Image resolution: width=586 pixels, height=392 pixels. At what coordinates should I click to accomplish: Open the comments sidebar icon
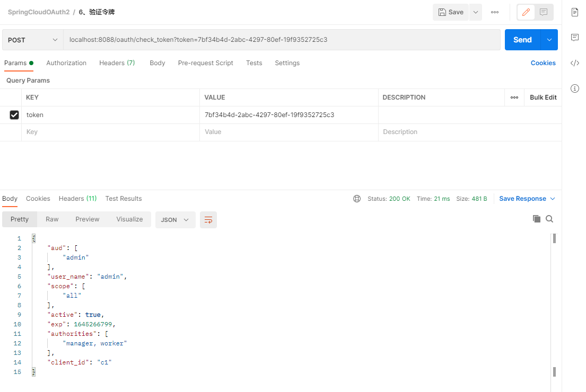point(575,37)
